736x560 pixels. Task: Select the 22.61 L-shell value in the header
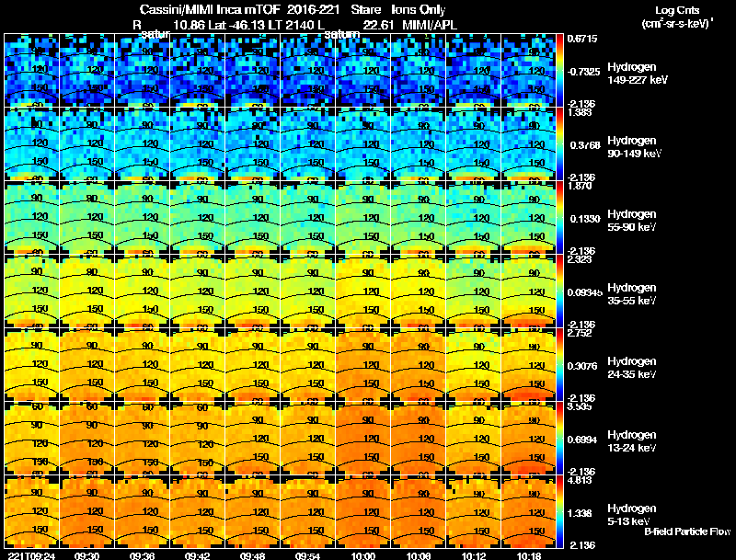tap(378, 25)
